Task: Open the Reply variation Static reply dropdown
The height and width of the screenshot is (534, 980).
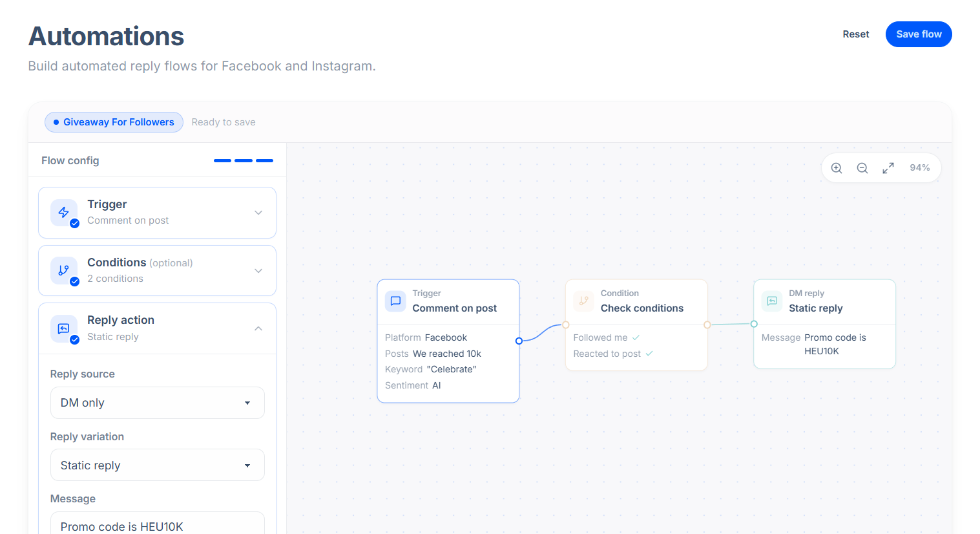Action: click(158, 465)
